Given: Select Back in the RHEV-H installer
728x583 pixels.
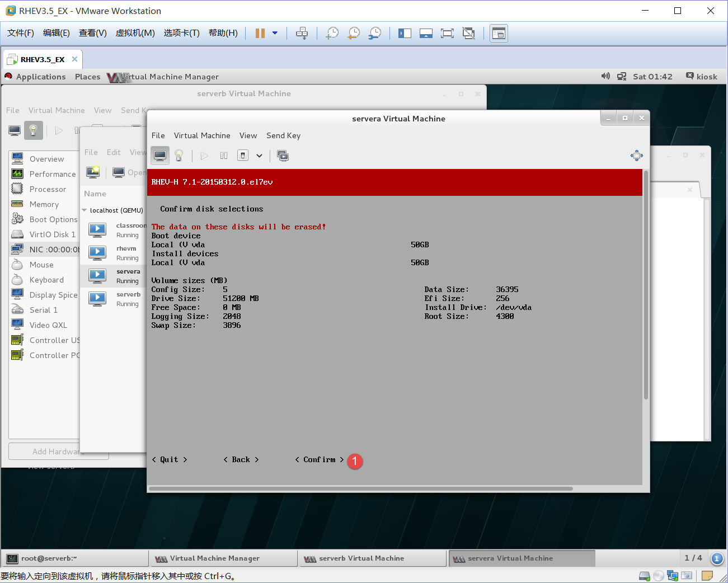Looking at the screenshot, I should point(241,459).
